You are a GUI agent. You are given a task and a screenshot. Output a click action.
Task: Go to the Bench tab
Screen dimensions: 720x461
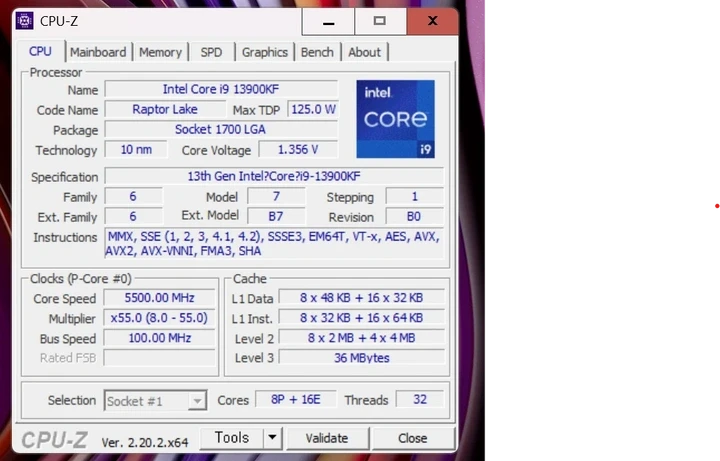[317, 52]
